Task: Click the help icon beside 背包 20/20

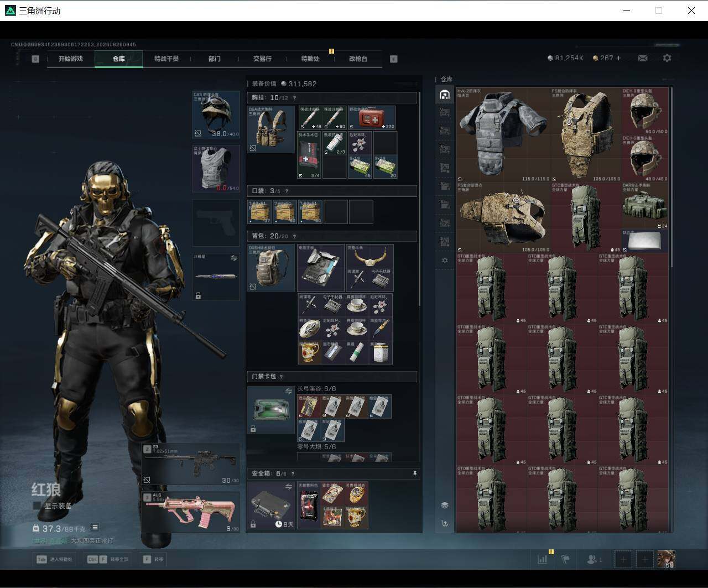Action: point(294,236)
